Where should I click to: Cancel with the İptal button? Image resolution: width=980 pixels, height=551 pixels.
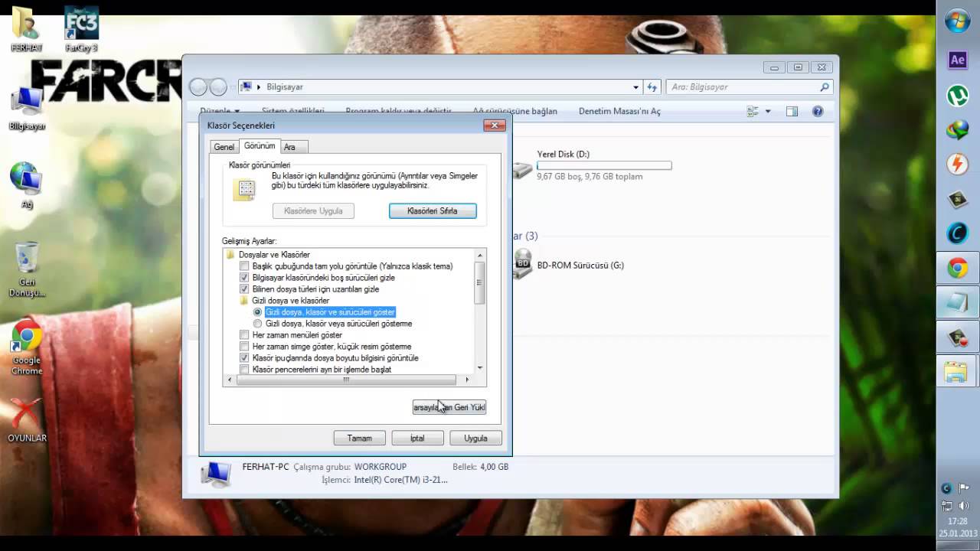[417, 438]
